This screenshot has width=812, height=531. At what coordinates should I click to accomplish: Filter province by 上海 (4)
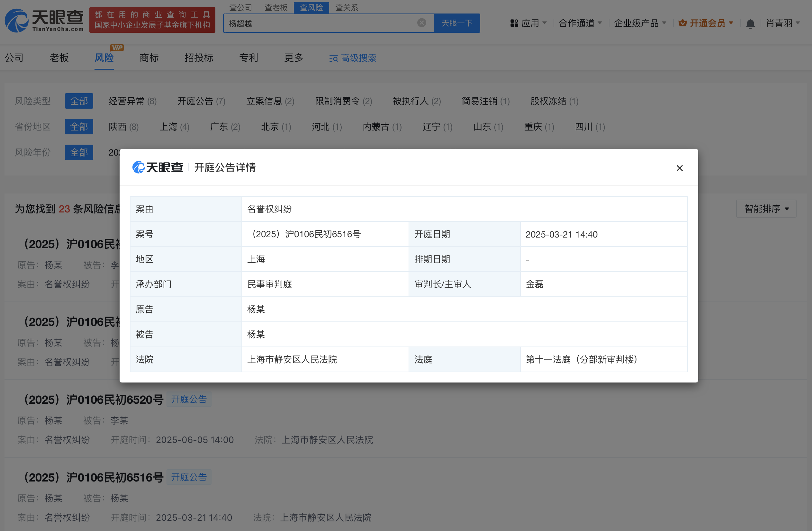click(174, 127)
